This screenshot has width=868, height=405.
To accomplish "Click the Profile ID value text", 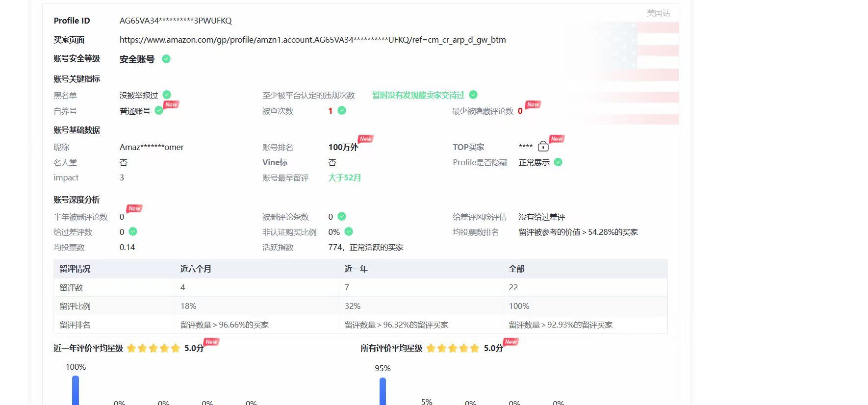I will coord(176,21).
